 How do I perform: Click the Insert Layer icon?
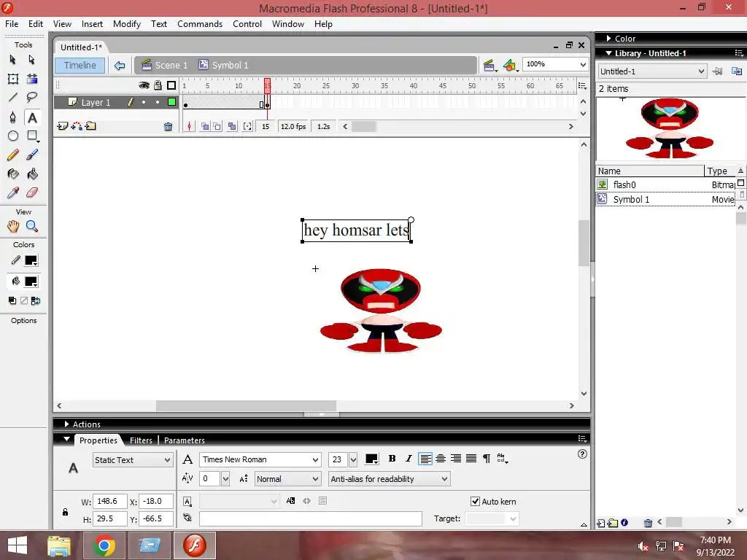pos(63,126)
